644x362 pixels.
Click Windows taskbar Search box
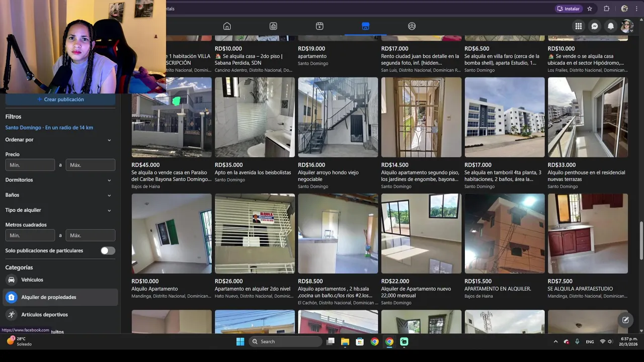click(x=285, y=341)
